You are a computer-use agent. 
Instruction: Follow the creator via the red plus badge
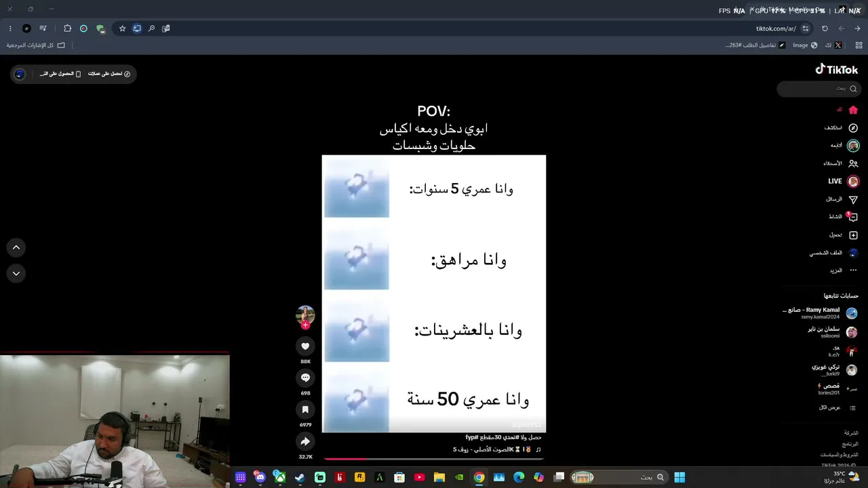click(305, 325)
